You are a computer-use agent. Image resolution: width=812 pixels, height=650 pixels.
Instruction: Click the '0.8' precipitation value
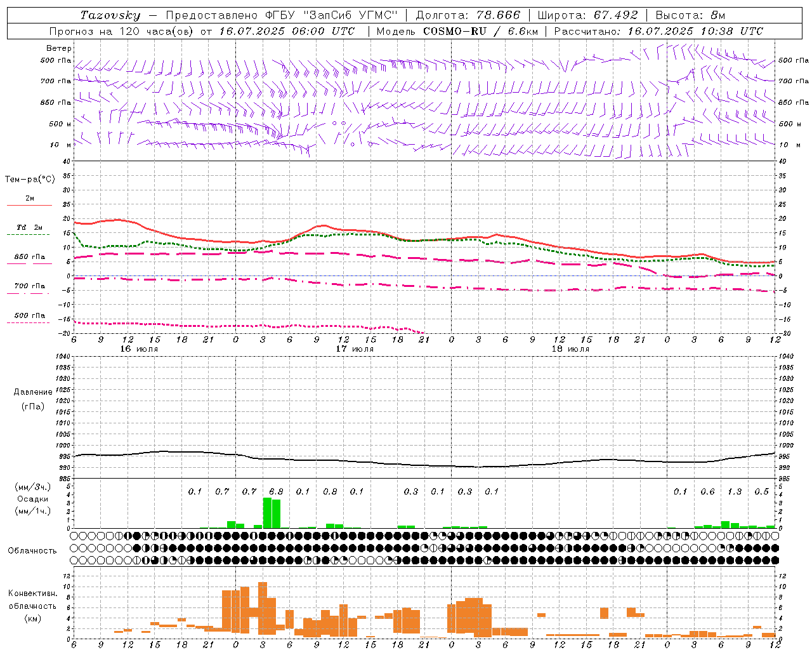point(330,491)
